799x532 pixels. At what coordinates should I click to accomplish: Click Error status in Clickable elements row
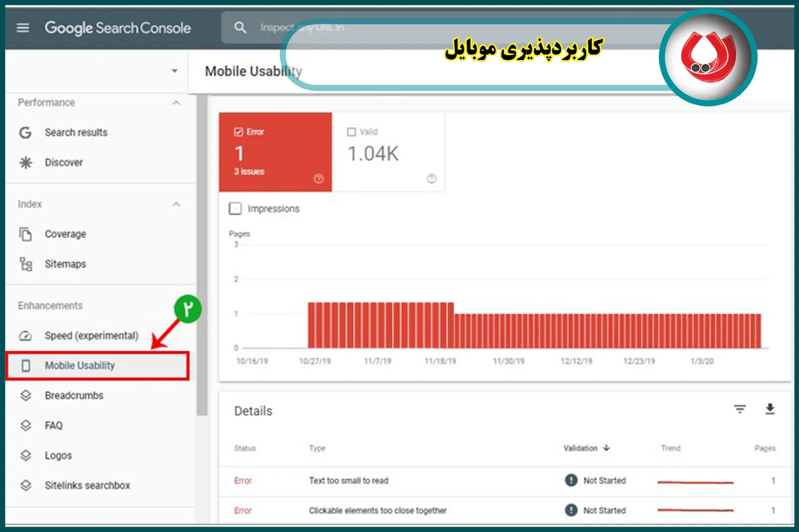coord(243,510)
